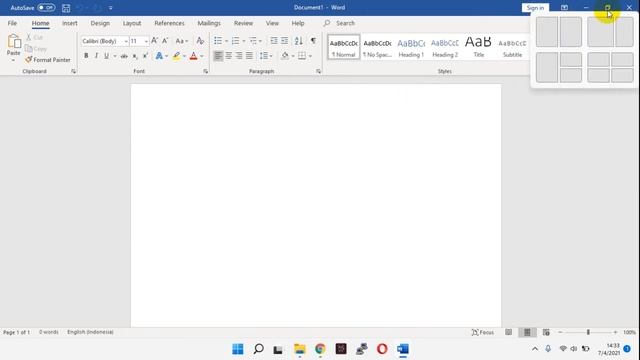This screenshot has height=360, width=640.
Task: Open the Paragraph dialog launcher
Action: point(318,71)
